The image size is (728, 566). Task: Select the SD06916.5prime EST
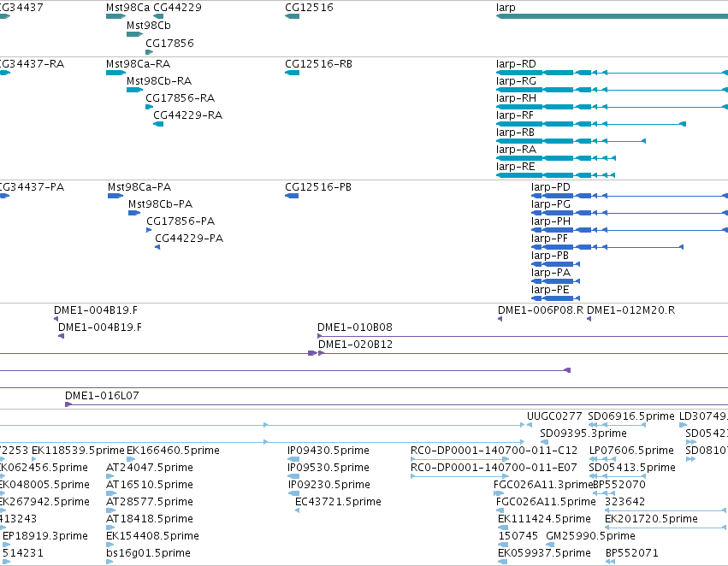point(617,425)
